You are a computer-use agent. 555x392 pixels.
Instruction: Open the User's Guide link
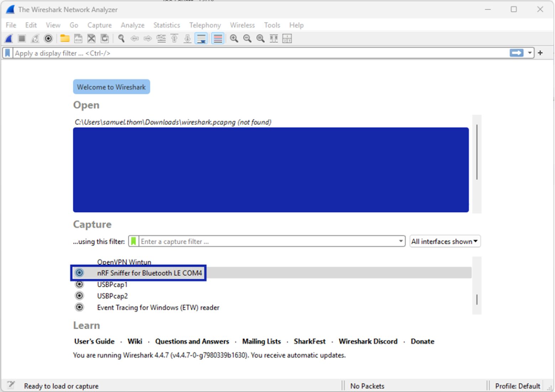click(x=94, y=341)
